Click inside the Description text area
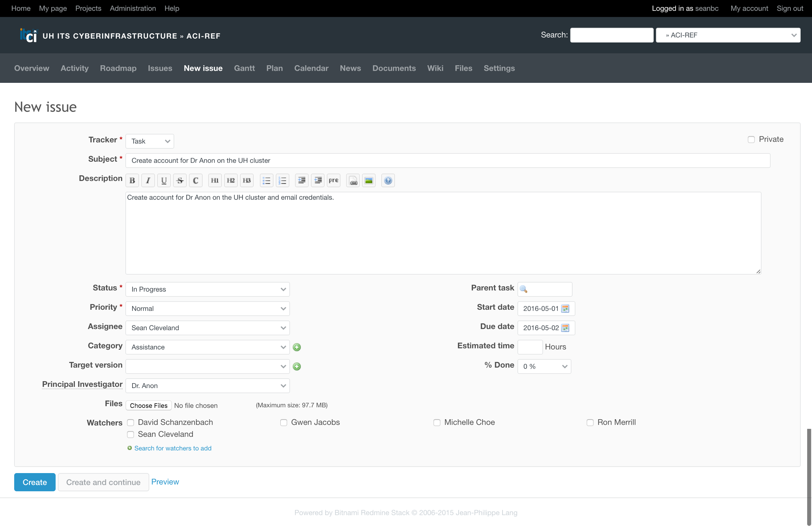The width and height of the screenshot is (812, 527). pos(444,233)
